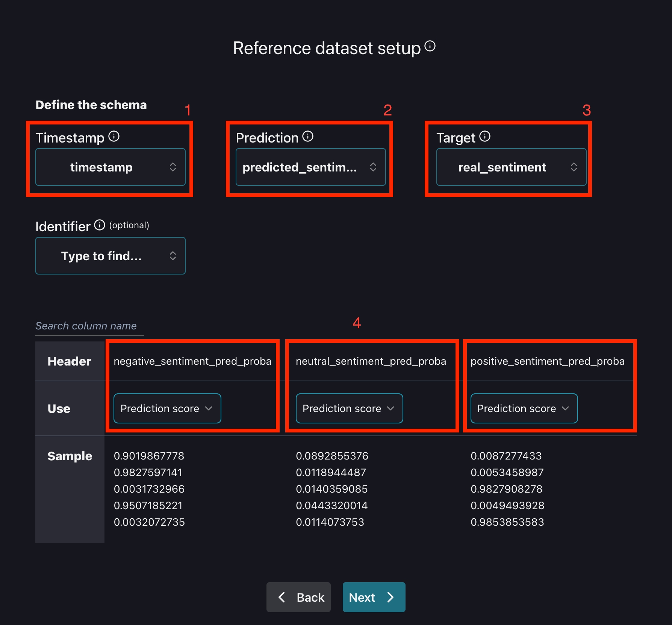Click up-down arrows in Prediction selector
This screenshot has width=672, height=625.
pos(373,167)
